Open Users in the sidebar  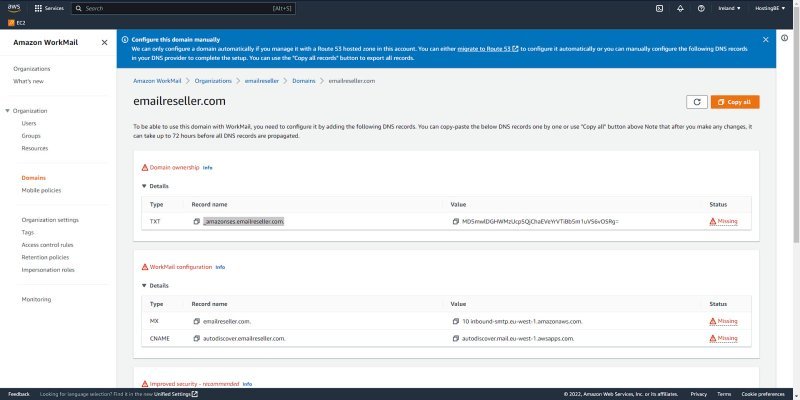point(29,123)
